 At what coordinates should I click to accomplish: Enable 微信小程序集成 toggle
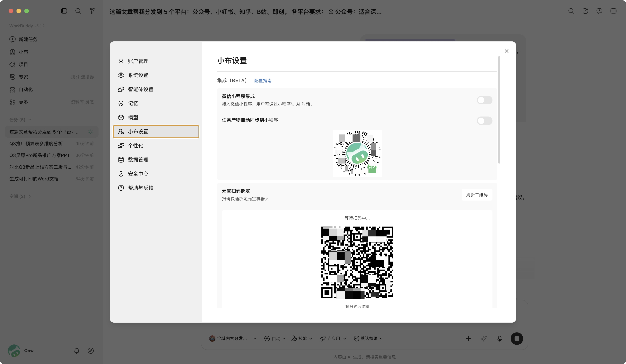pyautogui.click(x=484, y=100)
